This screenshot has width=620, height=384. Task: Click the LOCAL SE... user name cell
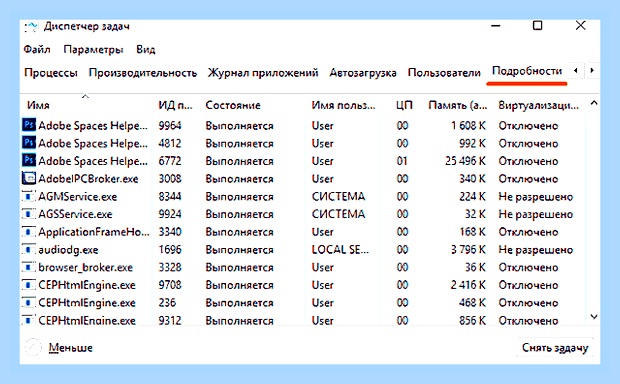click(x=340, y=250)
